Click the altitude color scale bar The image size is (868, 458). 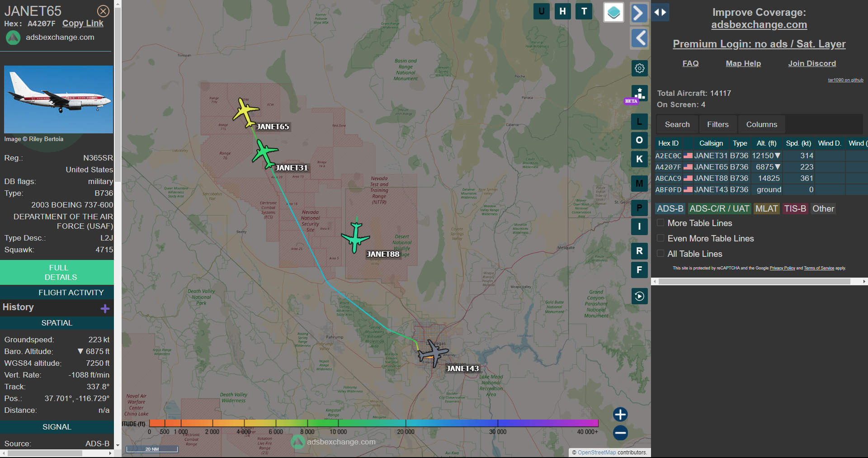(373, 423)
